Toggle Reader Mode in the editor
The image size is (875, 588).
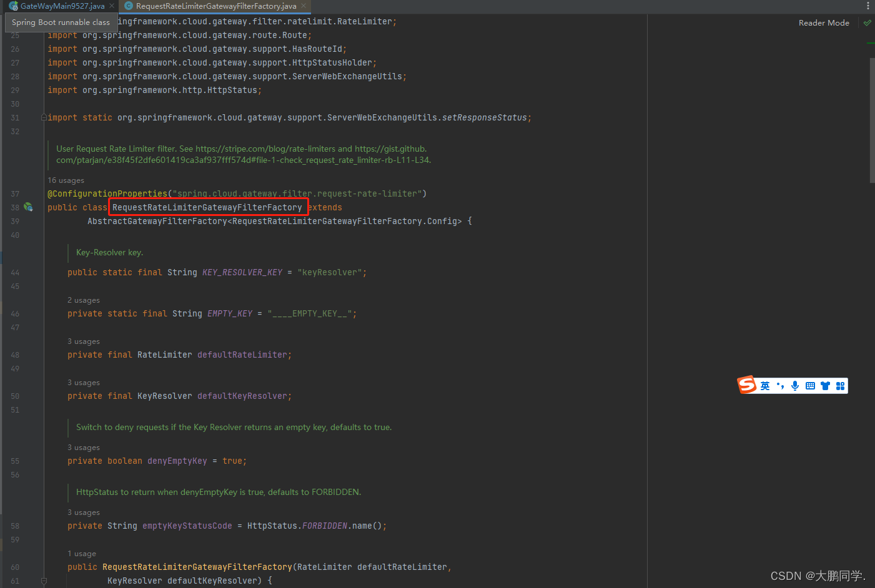[x=824, y=22]
